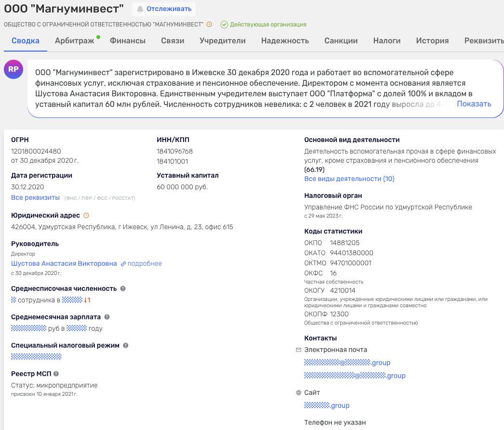Switch to the Финансы tab
The height and width of the screenshot is (430, 504).
(x=127, y=41)
